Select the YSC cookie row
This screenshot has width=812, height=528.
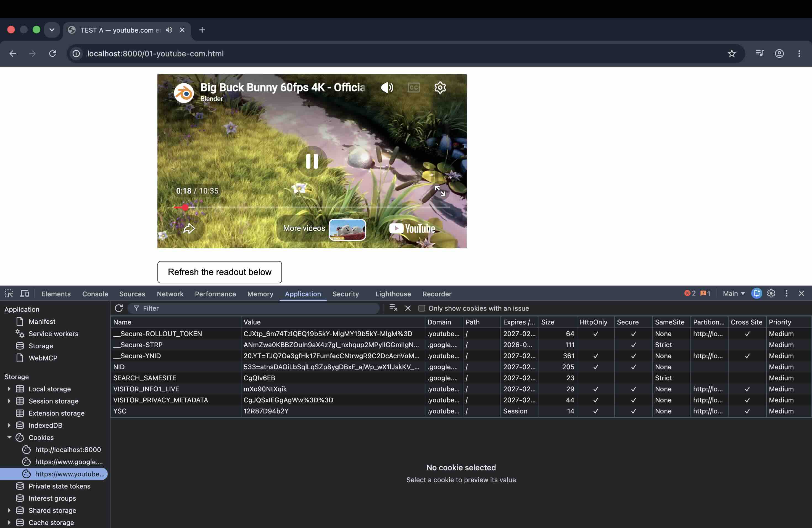(461, 411)
